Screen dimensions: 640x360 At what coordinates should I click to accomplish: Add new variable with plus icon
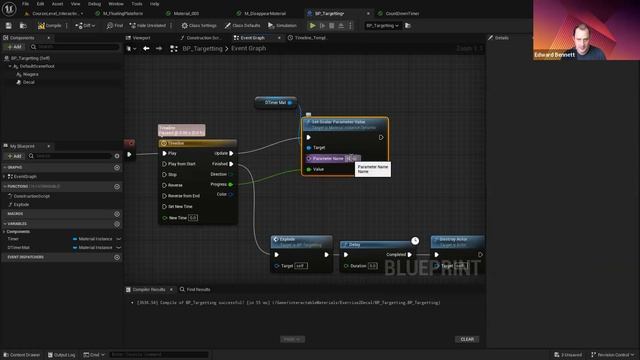tap(117, 224)
